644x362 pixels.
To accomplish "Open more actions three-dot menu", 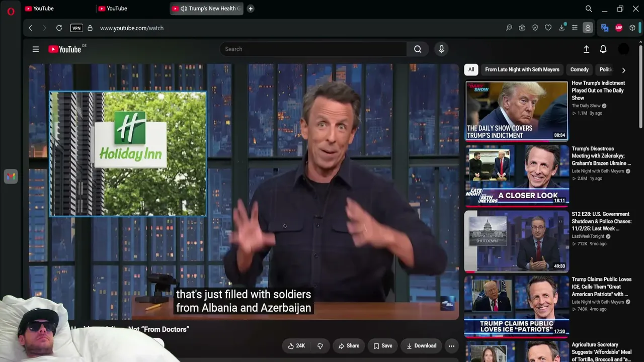I will [x=451, y=346].
